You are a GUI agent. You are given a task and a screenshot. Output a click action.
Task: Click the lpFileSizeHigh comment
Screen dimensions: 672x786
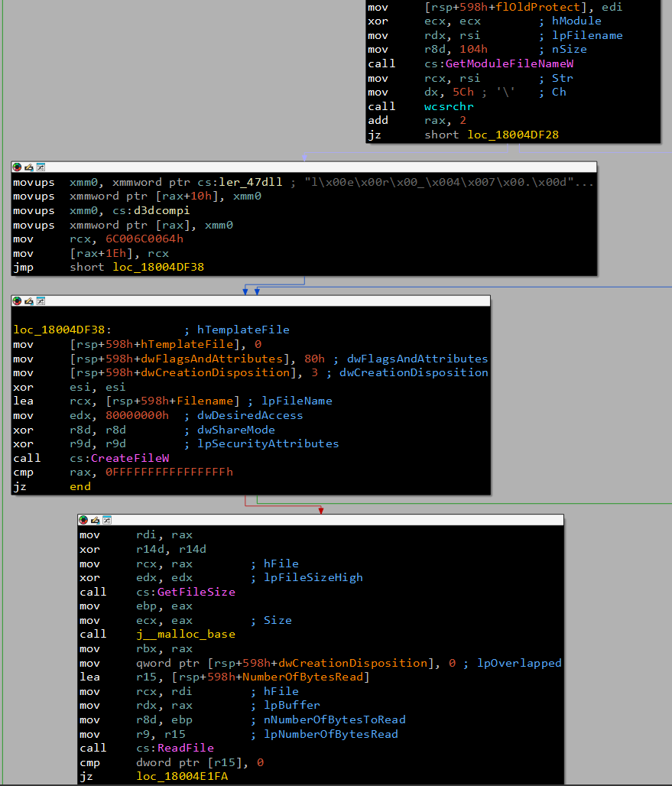click(313, 577)
